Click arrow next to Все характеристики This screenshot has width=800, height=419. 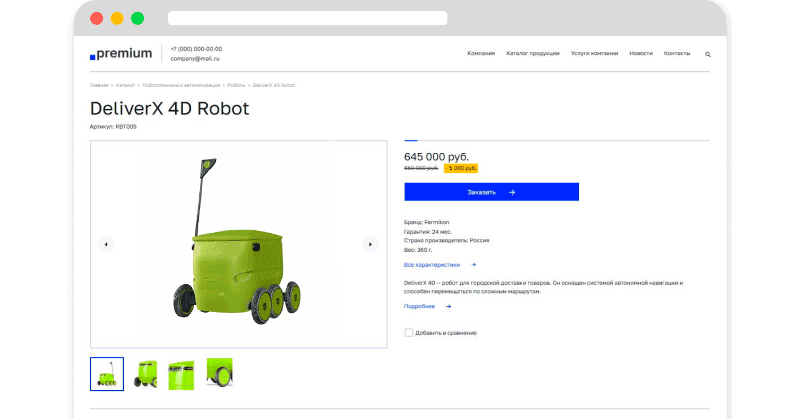pyautogui.click(x=474, y=265)
